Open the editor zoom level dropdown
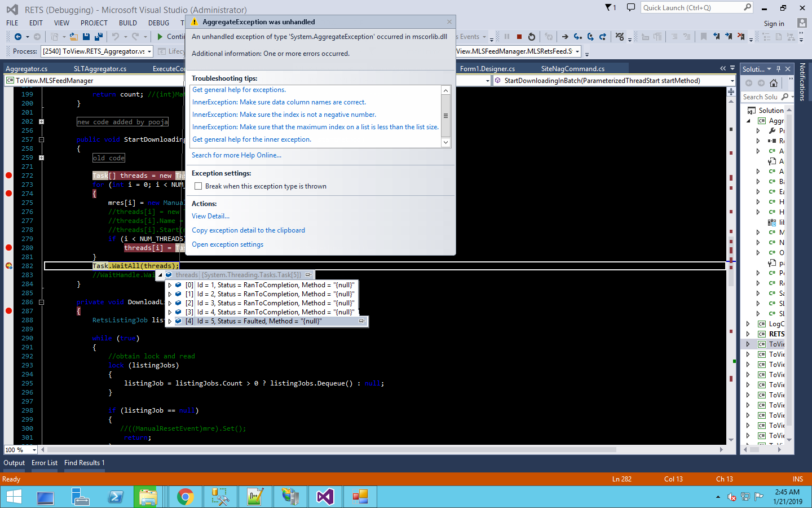 tap(34, 450)
